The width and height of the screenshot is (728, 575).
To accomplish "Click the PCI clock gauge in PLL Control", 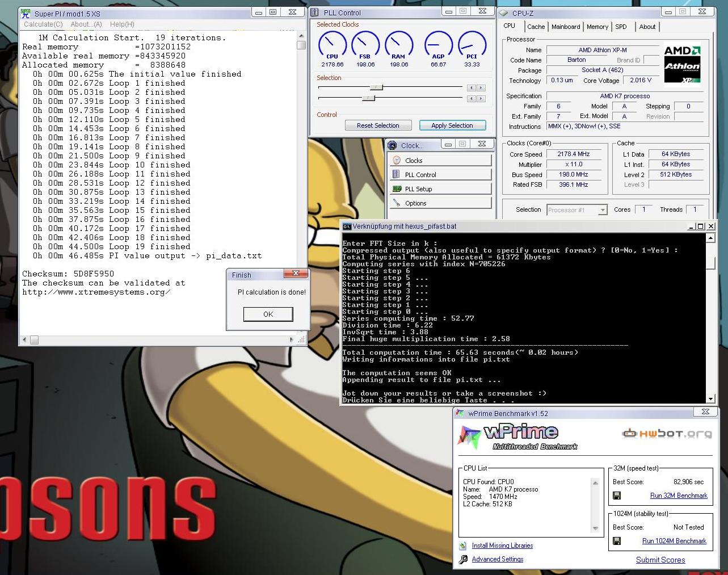I will 472,44.
